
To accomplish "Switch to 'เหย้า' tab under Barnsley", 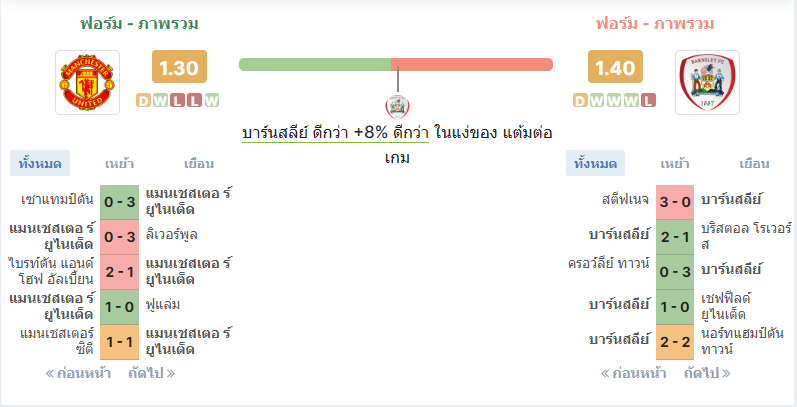I will pyautogui.click(x=675, y=164).
